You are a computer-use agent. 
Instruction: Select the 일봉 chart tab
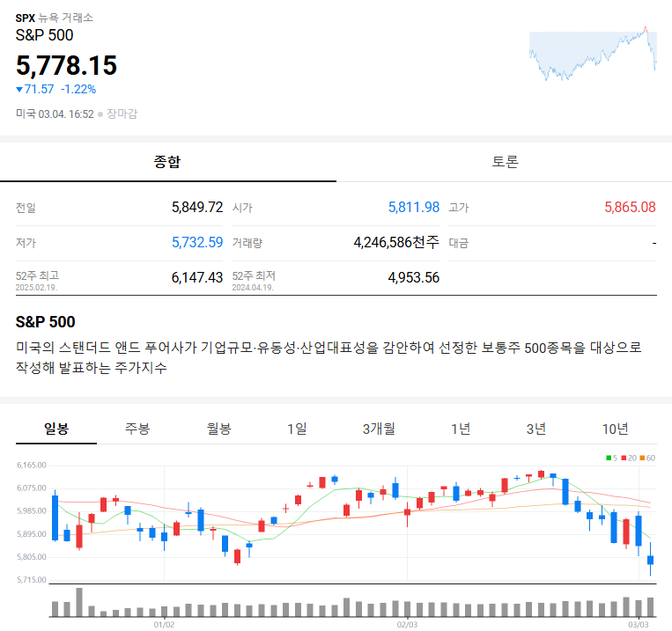(56, 429)
